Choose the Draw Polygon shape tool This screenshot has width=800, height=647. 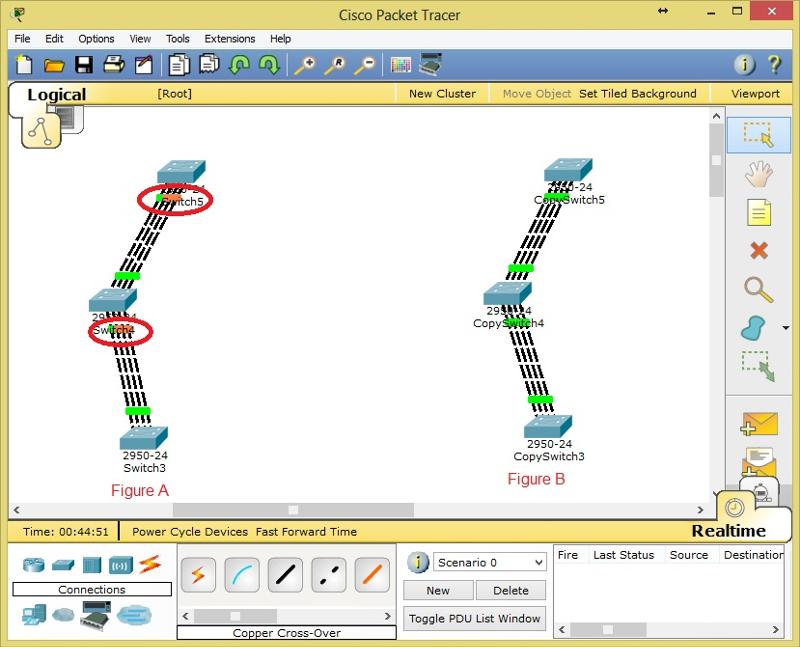[x=754, y=328]
